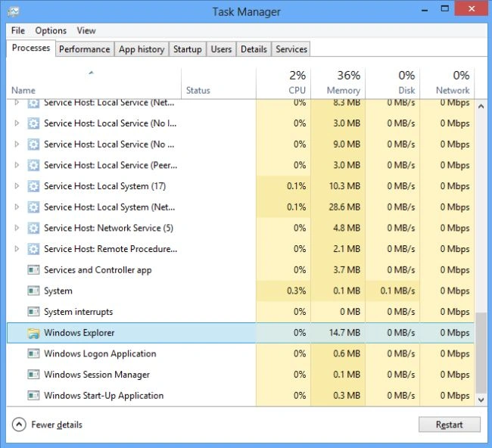Click the Windows Session Manager icon

pyautogui.click(x=33, y=375)
